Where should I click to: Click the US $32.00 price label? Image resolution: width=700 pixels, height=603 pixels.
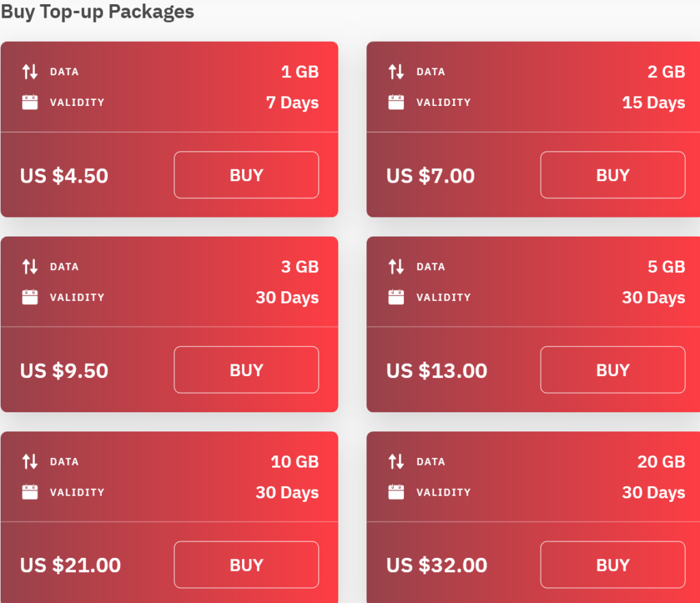pyautogui.click(x=437, y=565)
